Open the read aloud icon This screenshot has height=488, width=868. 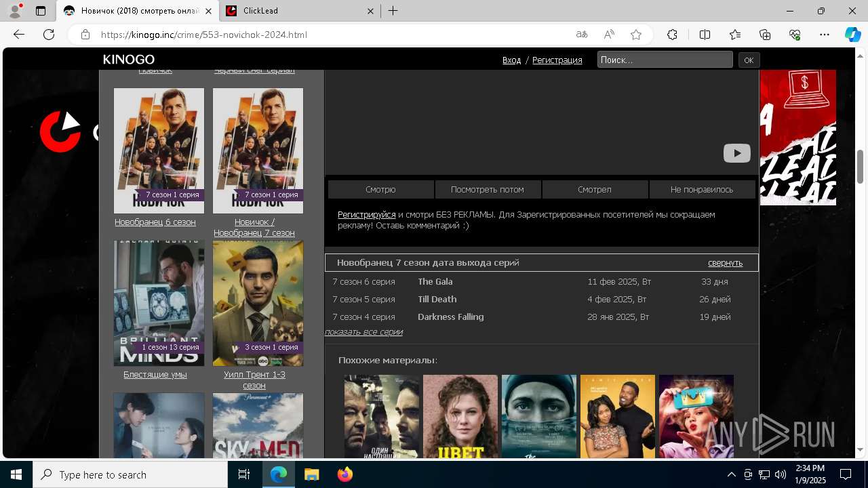pyautogui.click(x=609, y=35)
